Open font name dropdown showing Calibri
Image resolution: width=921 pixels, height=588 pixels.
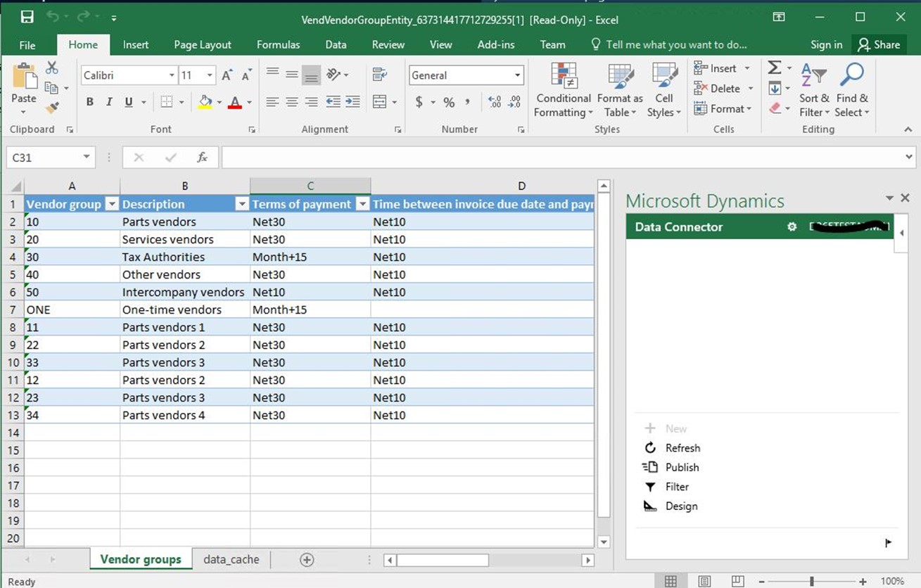pos(172,75)
